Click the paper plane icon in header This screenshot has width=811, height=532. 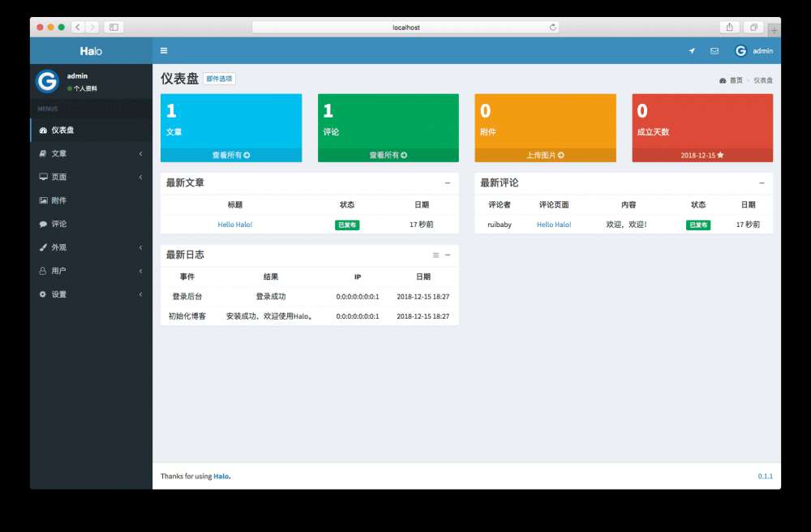[x=692, y=50]
